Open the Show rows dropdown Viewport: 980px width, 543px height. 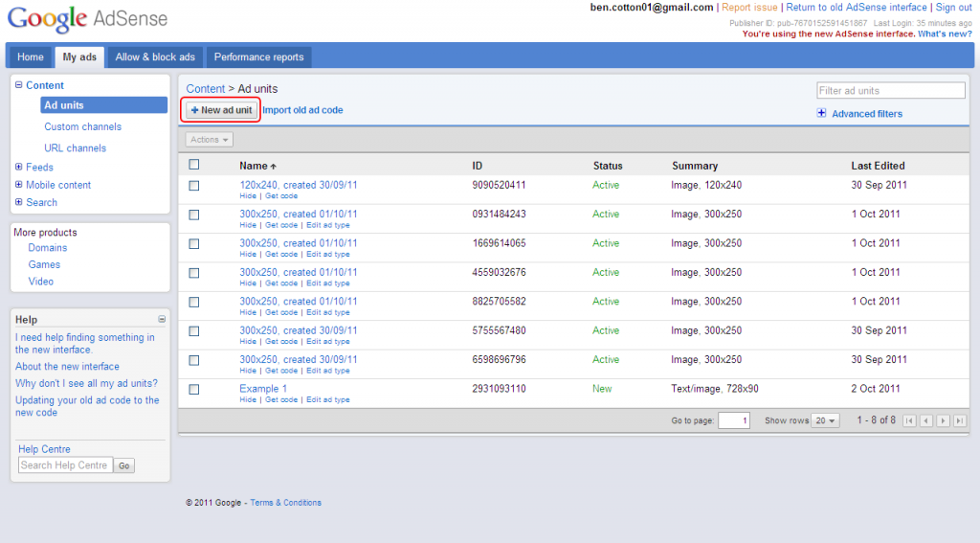point(825,420)
